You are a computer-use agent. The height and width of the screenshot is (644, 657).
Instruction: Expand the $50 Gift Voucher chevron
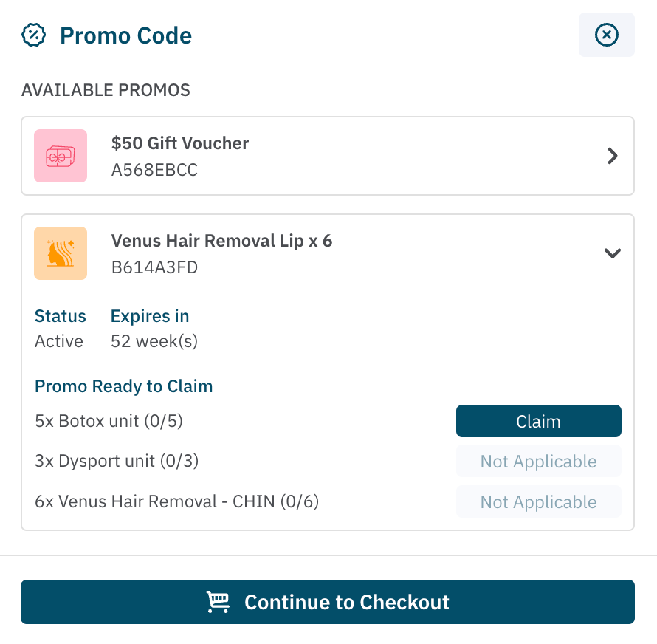click(612, 156)
